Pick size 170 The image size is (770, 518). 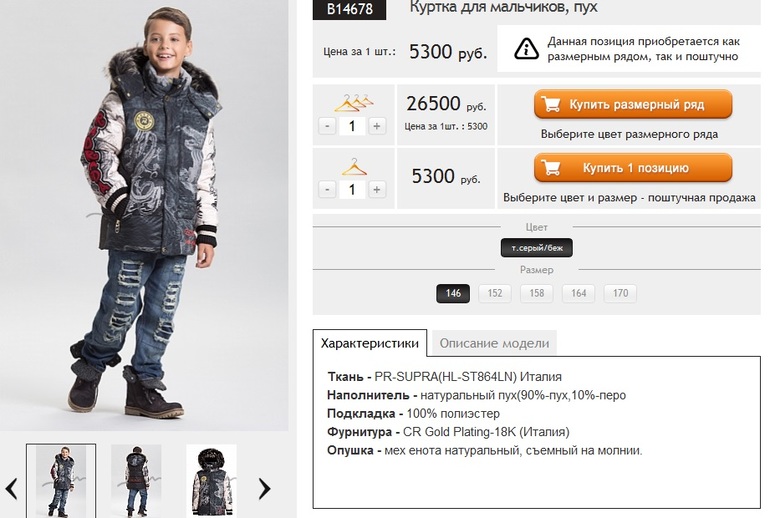[620, 294]
